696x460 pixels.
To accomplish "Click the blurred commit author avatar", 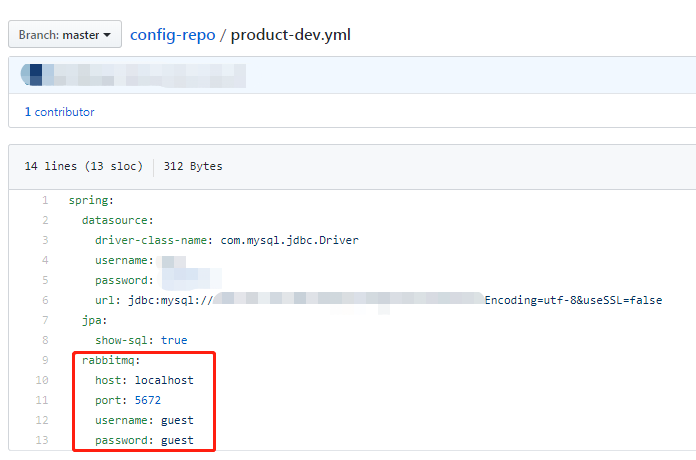I will point(32,75).
